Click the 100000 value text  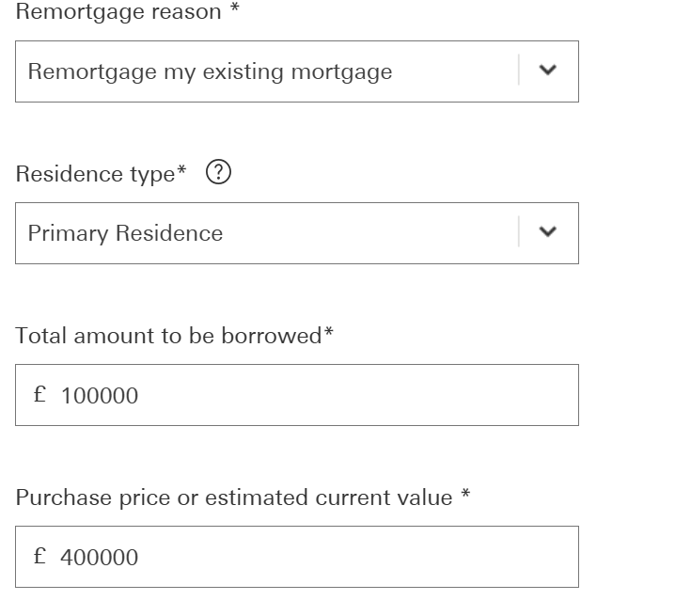point(99,396)
